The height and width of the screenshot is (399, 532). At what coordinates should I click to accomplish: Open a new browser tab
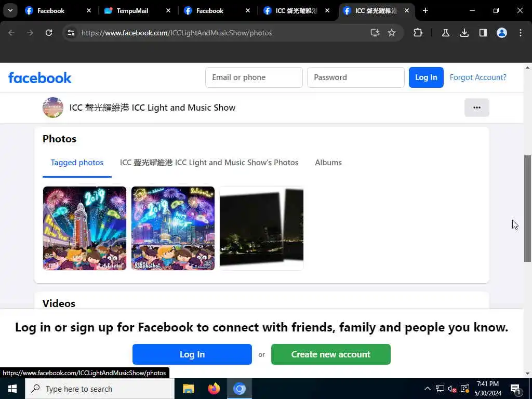click(x=425, y=10)
